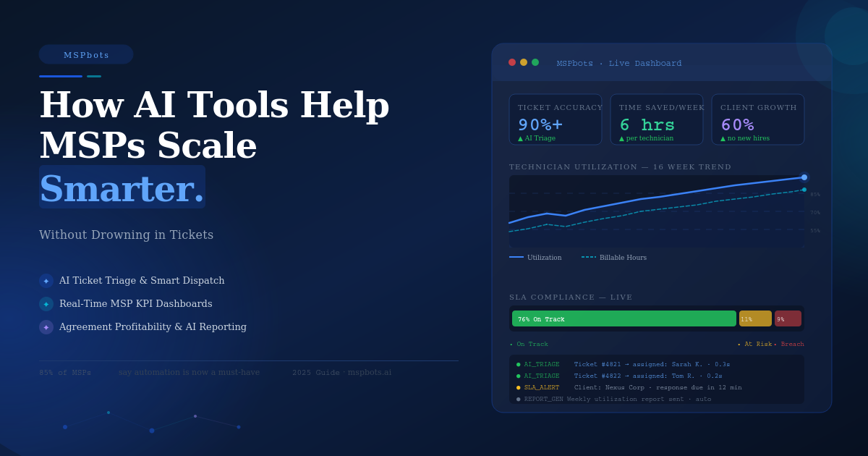Viewport: 868px width, 456px height.
Task: Toggle the On Track legend under SLA bar
Action: tap(529, 345)
